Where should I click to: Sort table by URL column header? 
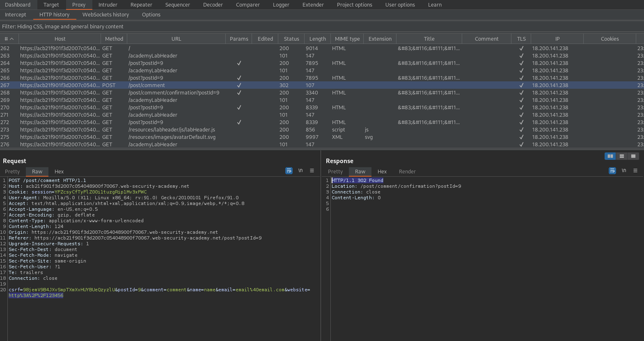(x=176, y=39)
